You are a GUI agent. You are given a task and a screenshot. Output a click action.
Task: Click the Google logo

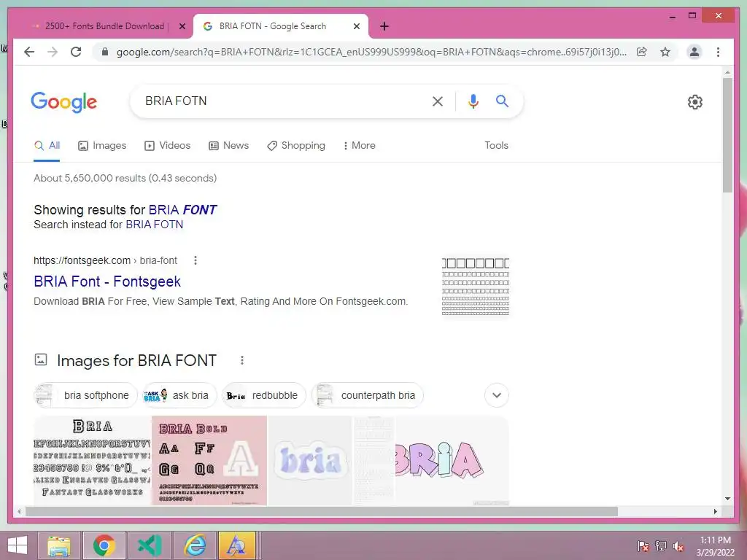(x=64, y=102)
